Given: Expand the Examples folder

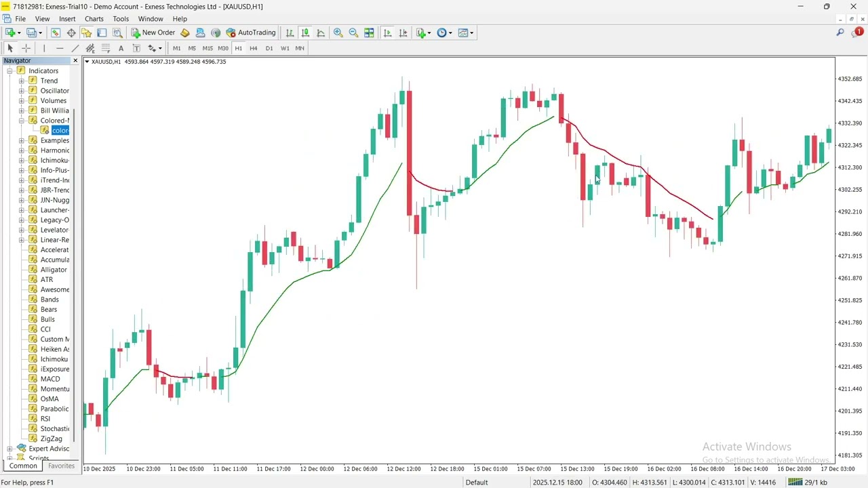Looking at the screenshot, I should pos(22,140).
